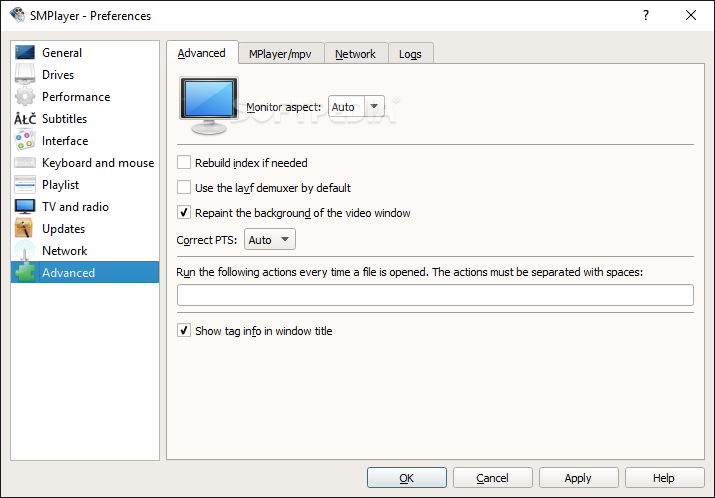The width and height of the screenshot is (715, 498).
Task: Open Interface preferences label
Action: pos(65,140)
